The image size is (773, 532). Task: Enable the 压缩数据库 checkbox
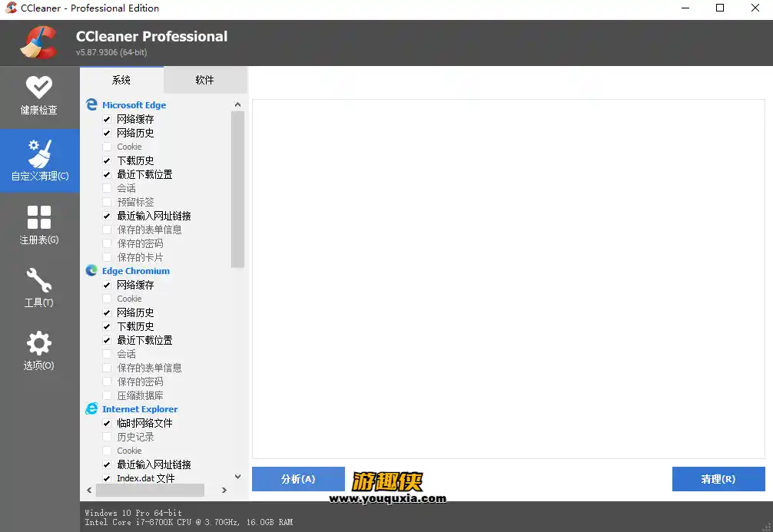click(x=107, y=395)
